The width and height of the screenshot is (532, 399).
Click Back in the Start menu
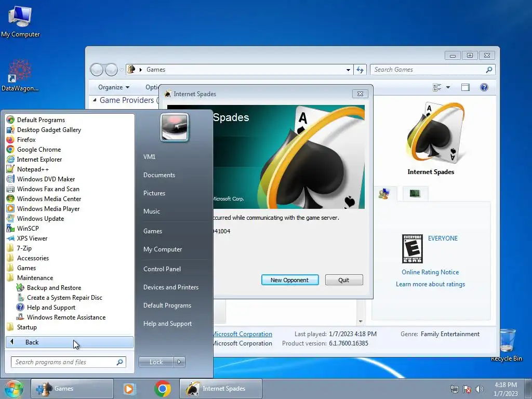(x=70, y=342)
